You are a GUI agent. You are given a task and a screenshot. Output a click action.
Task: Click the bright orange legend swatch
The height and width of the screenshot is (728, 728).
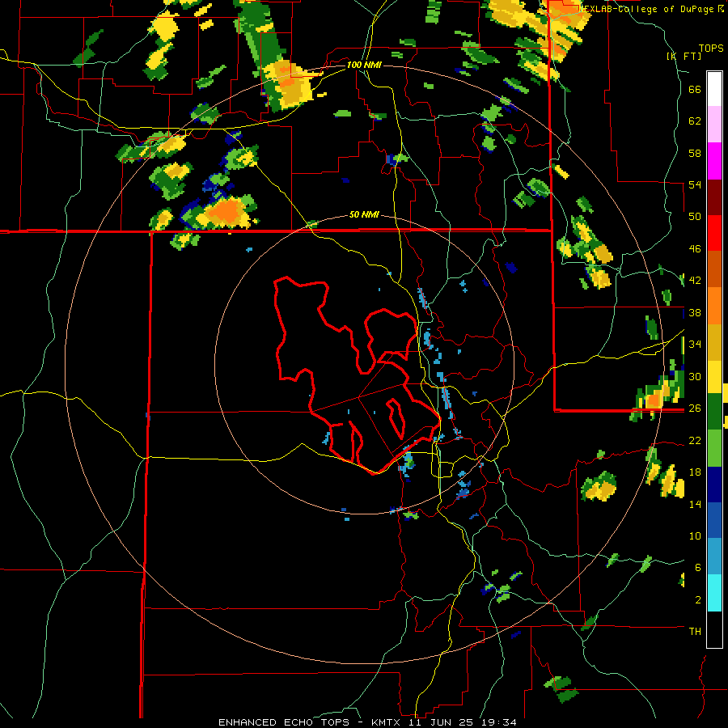pos(714,306)
